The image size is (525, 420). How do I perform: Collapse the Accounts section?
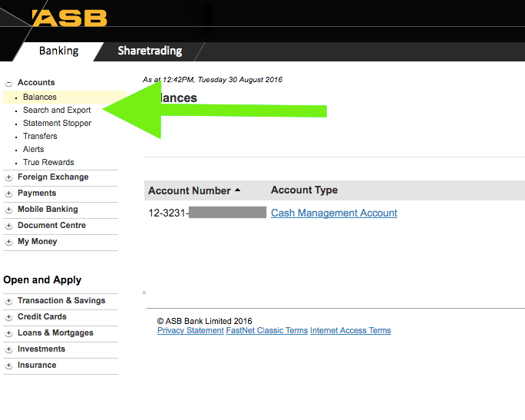click(x=9, y=83)
